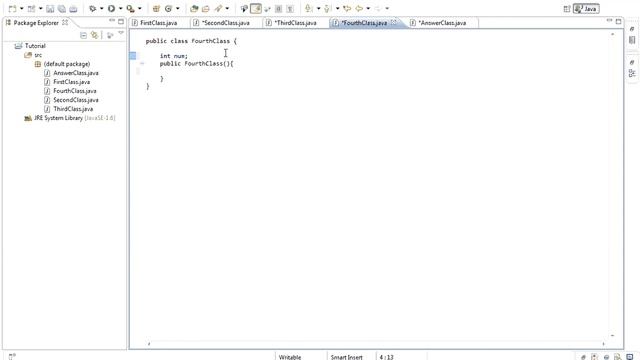
Task: Switch to the Java perspective button
Action: pos(586,9)
